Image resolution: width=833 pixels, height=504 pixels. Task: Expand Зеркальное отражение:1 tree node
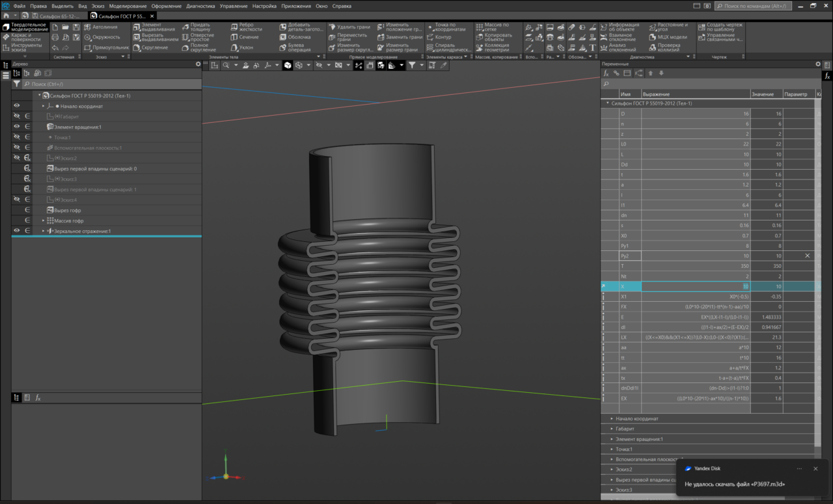click(x=44, y=231)
